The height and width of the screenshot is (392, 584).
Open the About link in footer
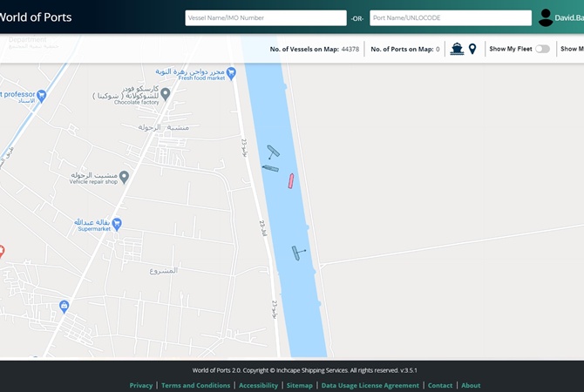(x=471, y=385)
